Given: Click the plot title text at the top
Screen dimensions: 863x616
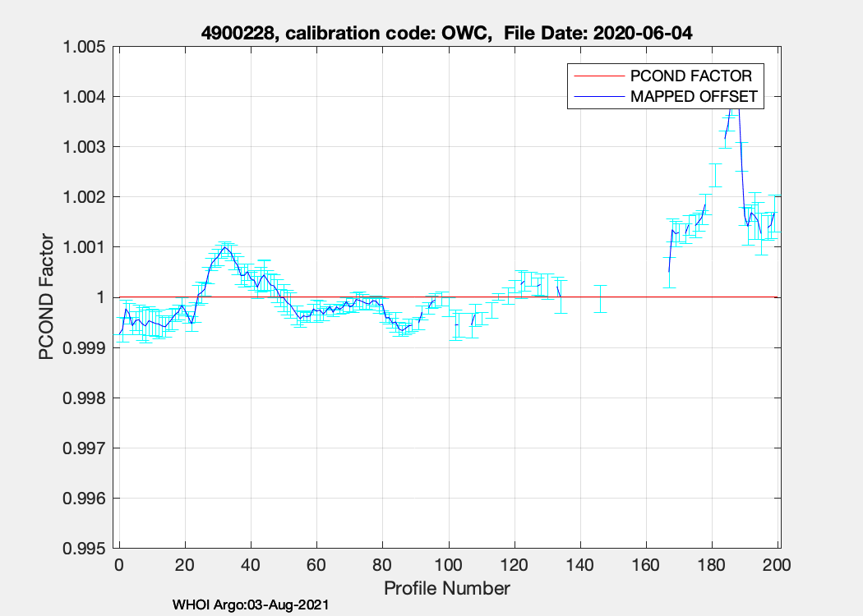Looking at the screenshot, I should [x=450, y=33].
